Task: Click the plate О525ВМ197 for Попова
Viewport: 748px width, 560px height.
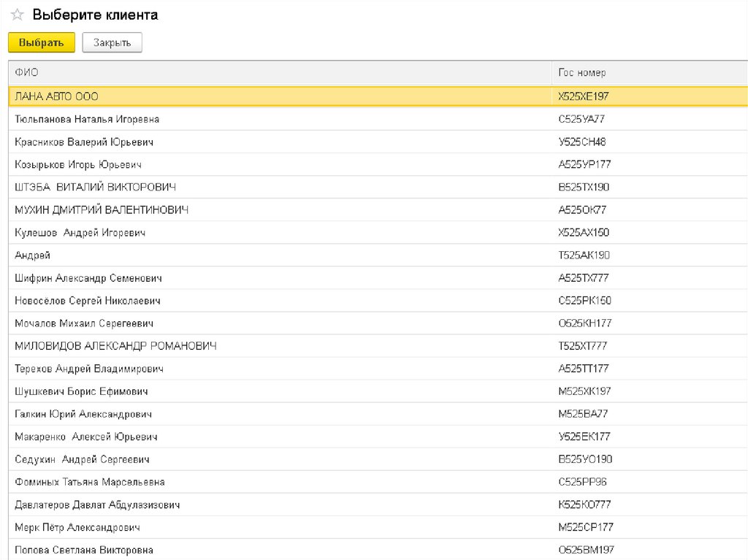Action: [x=584, y=550]
